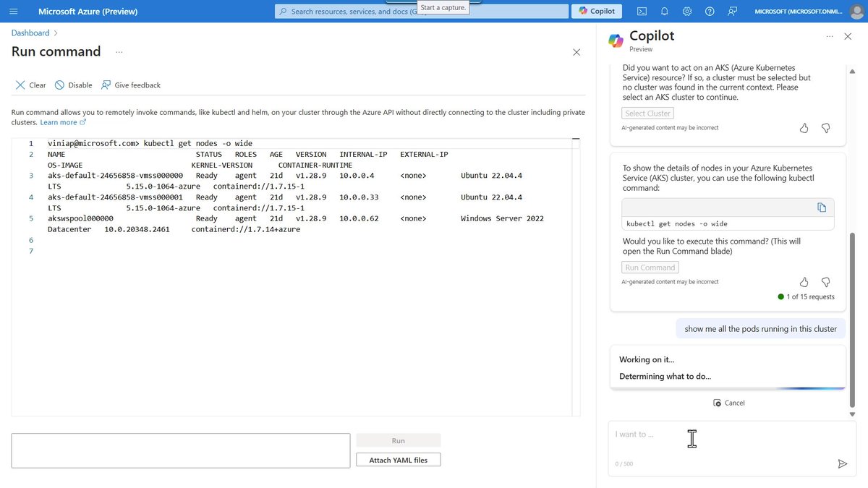Screen dimensions: 868x488
Task: Select Clear from the command toolbar
Action: (30, 85)
